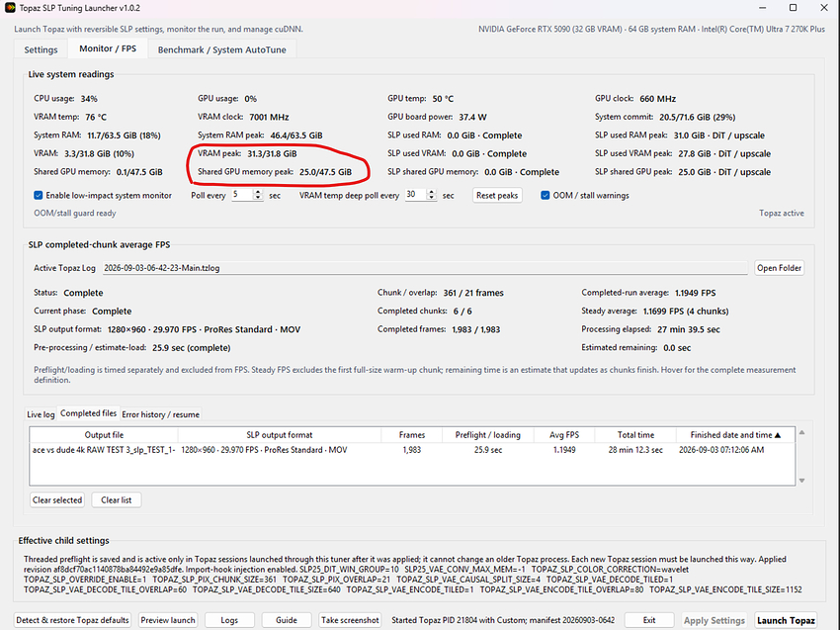Click the GPU clock 660 MHz reading
This screenshot has width=840, height=630.
657,99
